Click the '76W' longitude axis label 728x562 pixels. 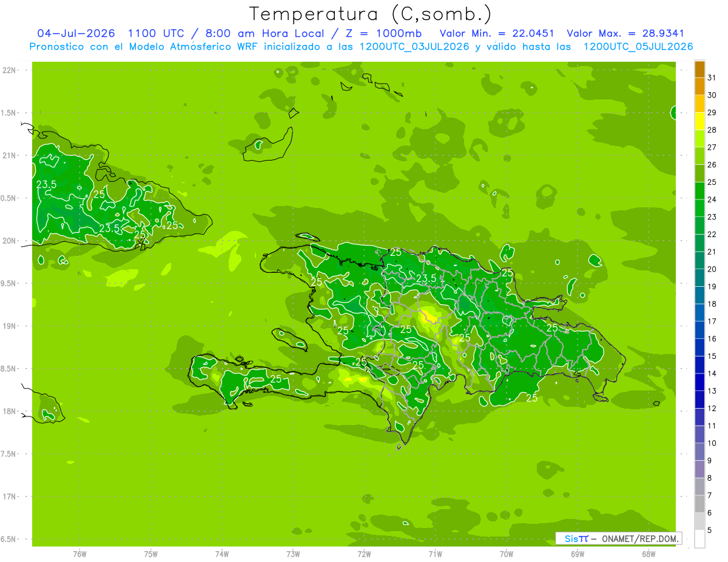pos(79,554)
